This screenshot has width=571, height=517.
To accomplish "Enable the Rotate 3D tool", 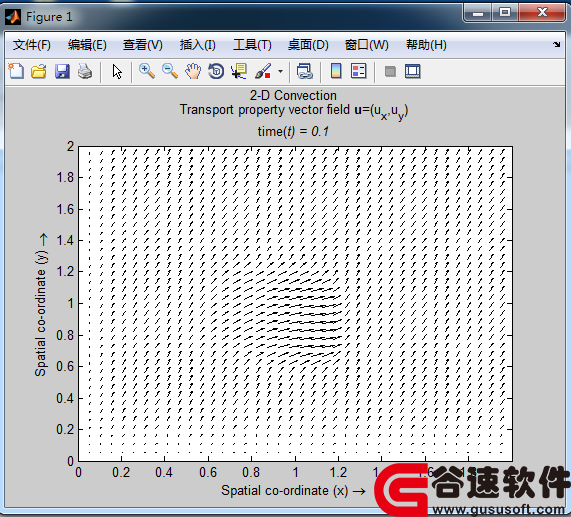I will 216,71.
